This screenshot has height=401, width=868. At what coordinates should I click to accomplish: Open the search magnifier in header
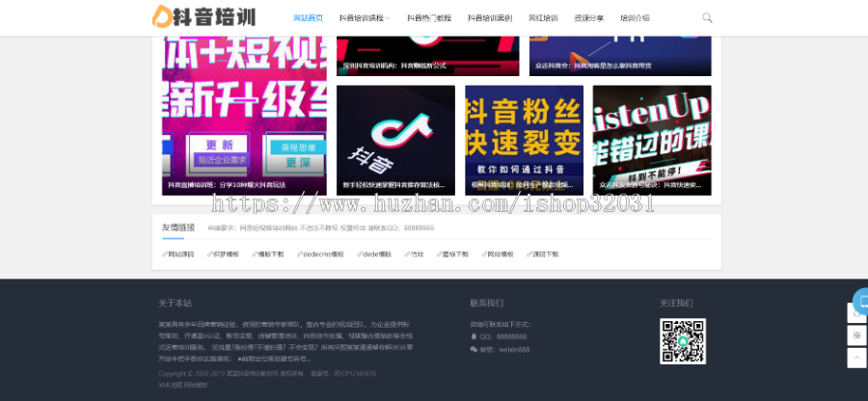[707, 17]
